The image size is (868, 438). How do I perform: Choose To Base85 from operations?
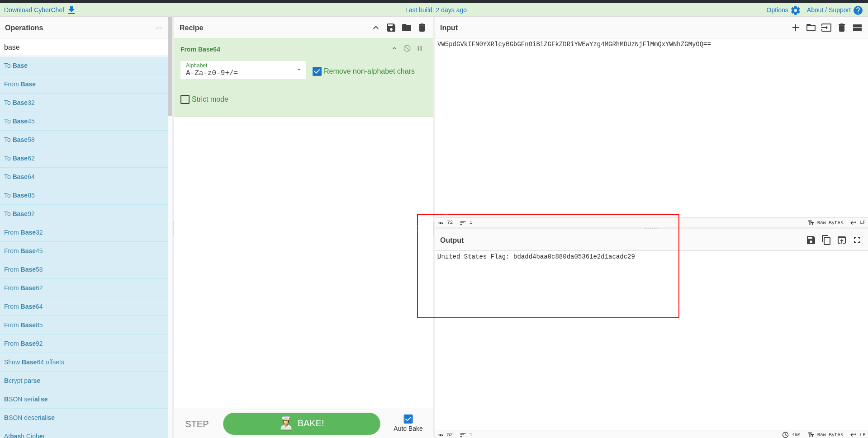click(x=84, y=195)
